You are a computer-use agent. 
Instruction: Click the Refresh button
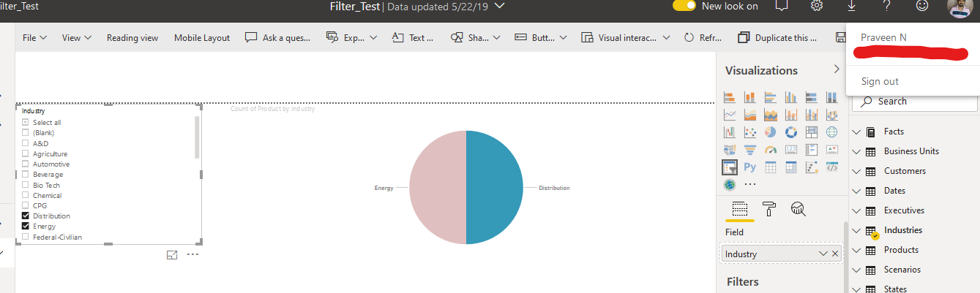coord(703,37)
